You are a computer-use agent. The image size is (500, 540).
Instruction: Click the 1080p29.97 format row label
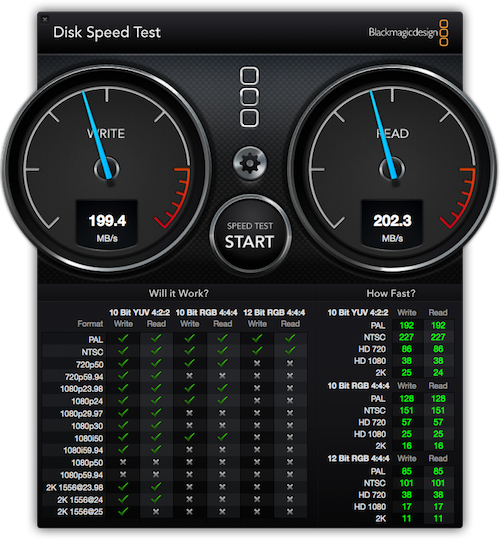coord(82,414)
